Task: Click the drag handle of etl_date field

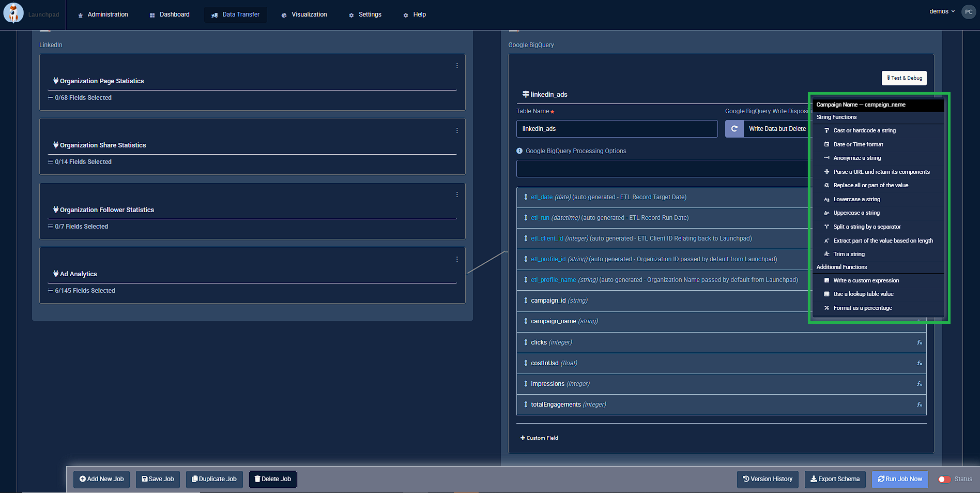Action: tap(526, 197)
